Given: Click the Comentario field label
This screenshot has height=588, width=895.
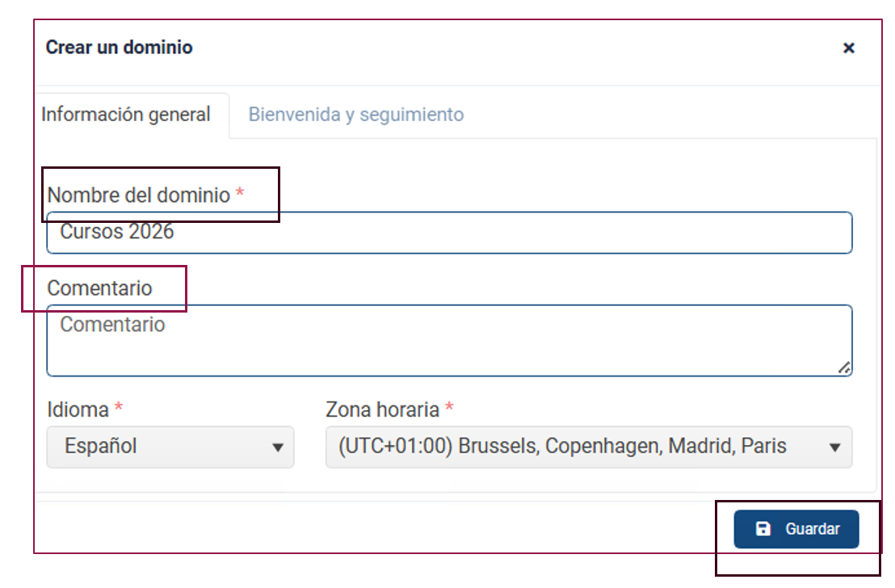Looking at the screenshot, I should [x=99, y=288].
